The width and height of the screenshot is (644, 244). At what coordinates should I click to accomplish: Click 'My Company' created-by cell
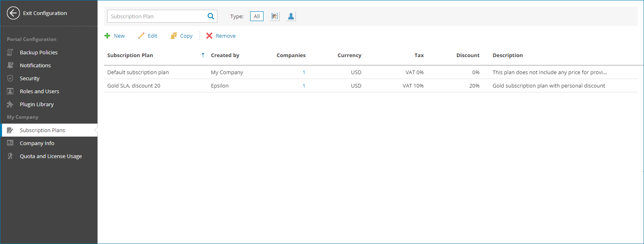click(x=227, y=72)
